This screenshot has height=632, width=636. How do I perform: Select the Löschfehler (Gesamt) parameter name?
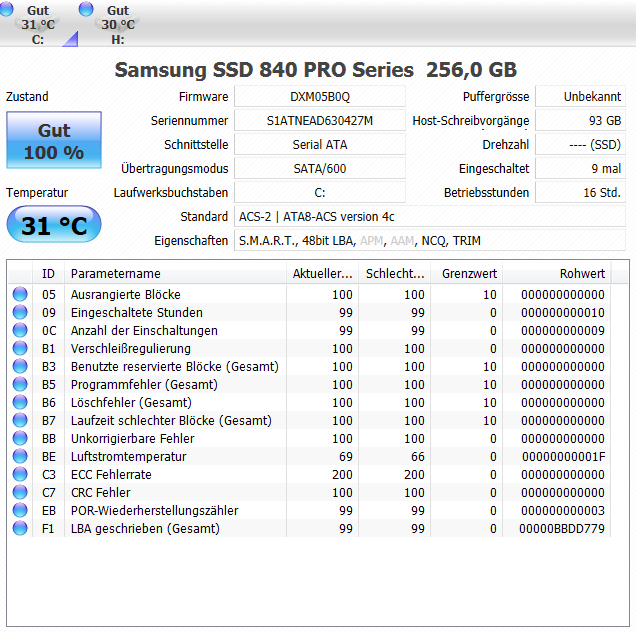[x=131, y=402]
